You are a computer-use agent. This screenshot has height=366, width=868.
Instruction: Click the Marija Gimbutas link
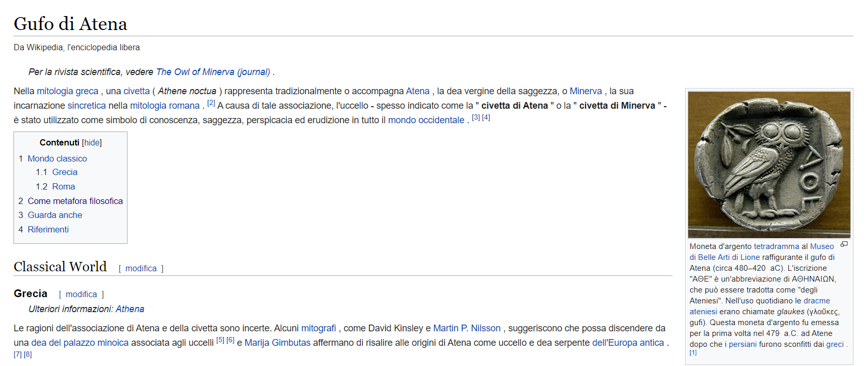click(277, 343)
